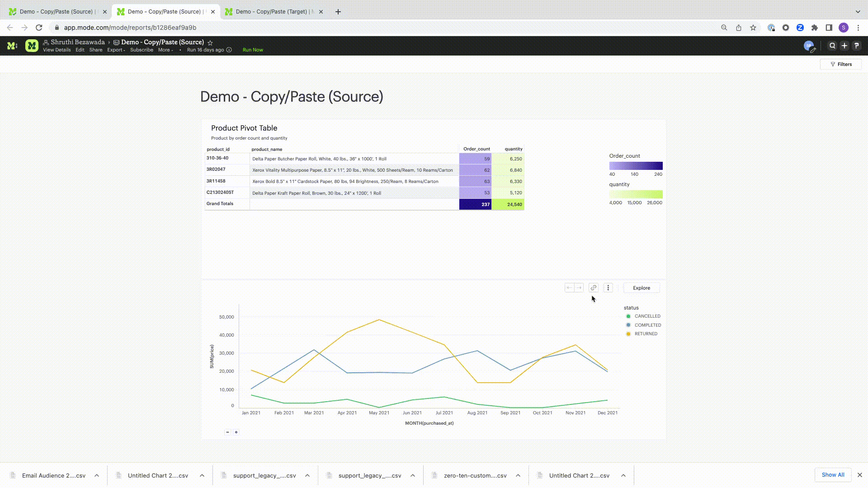Click the quantity yellow-green gradient legend

pos(636,194)
